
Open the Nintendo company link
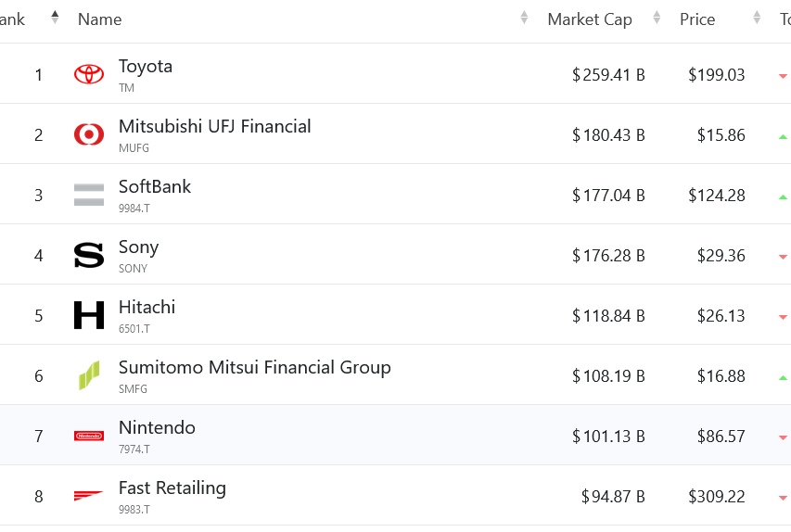157,428
